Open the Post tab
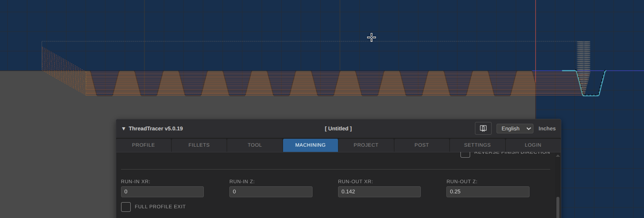Image resolution: width=644 pixels, height=218 pixels. point(422,145)
